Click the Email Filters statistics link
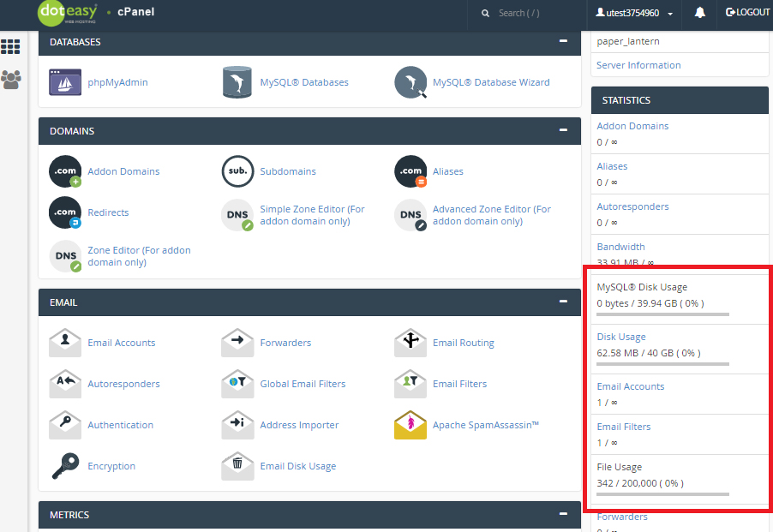 (624, 427)
